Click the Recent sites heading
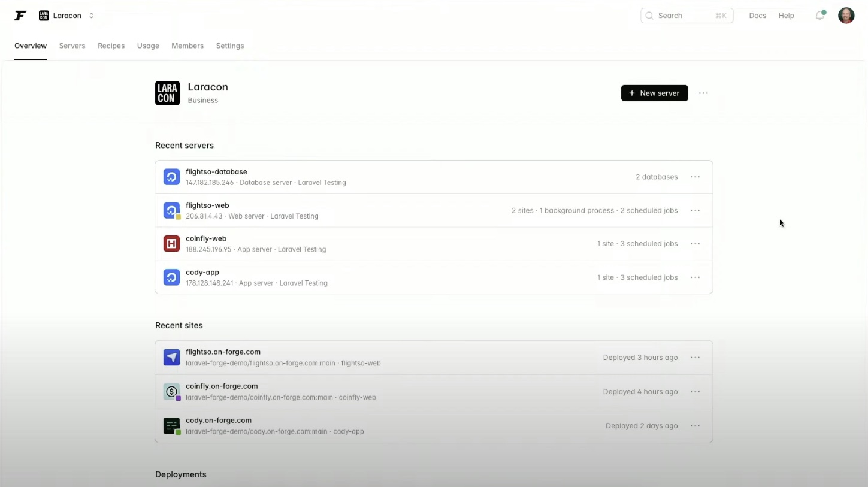Screen dimensions: 868x487 (179, 325)
